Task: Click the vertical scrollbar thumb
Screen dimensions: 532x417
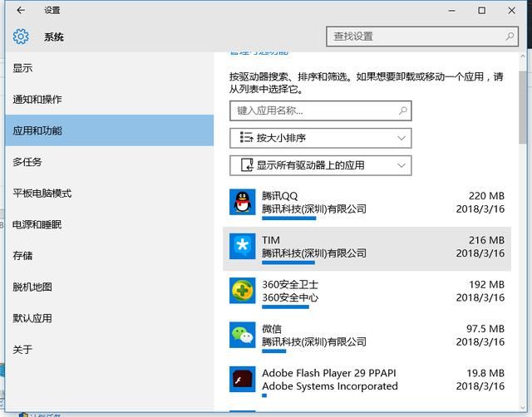Action: coord(523,107)
